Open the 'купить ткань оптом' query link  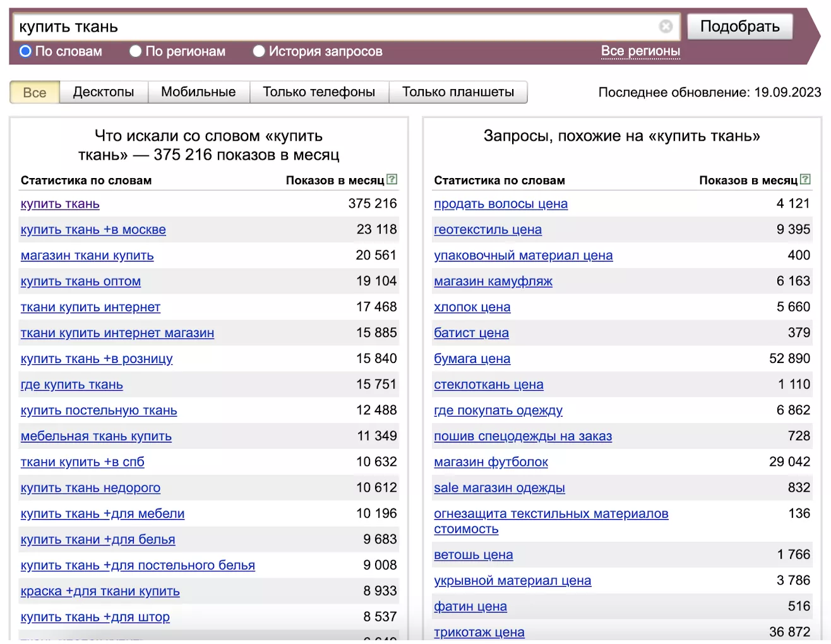pos(81,282)
